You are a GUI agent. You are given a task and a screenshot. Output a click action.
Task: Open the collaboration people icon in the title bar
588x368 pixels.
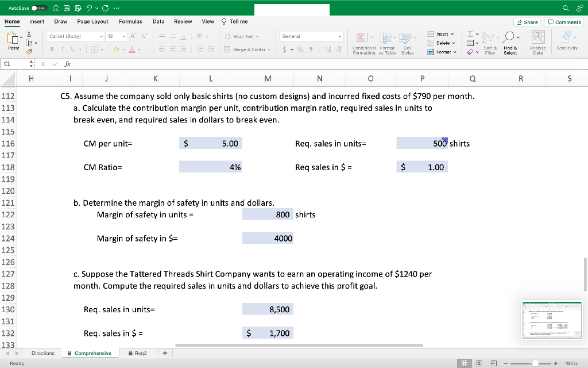[580, 8]
